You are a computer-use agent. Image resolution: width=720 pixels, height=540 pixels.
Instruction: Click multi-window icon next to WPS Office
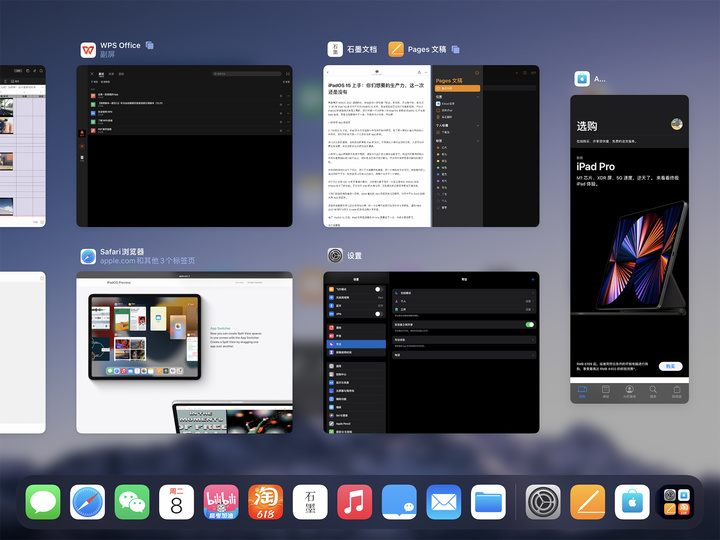[150, 45]
